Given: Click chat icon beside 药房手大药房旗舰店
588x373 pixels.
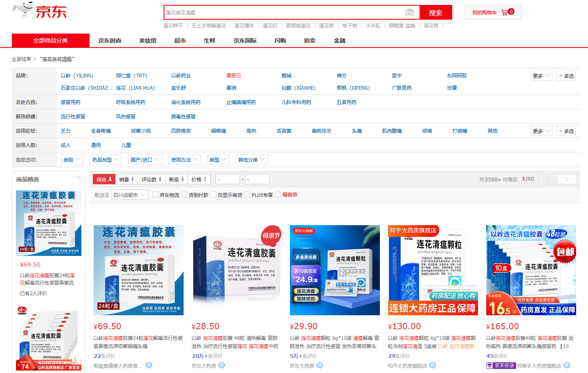Looking at the screenshot, I should tap(567, 366).
